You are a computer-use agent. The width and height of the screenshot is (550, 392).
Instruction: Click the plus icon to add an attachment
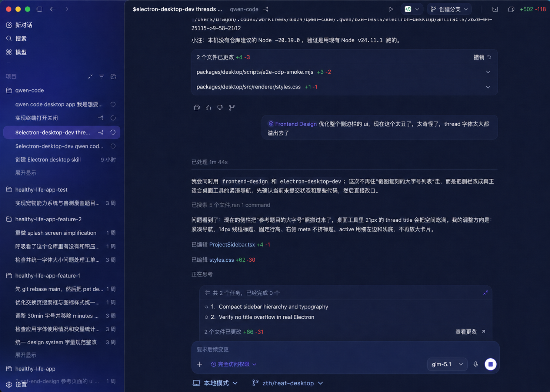point(200,364)
